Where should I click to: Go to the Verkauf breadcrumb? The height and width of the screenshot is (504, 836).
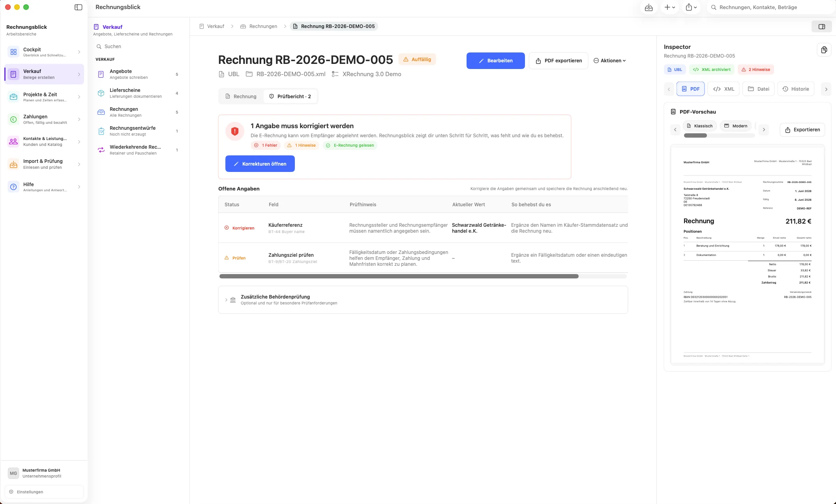tap(212, 26)
